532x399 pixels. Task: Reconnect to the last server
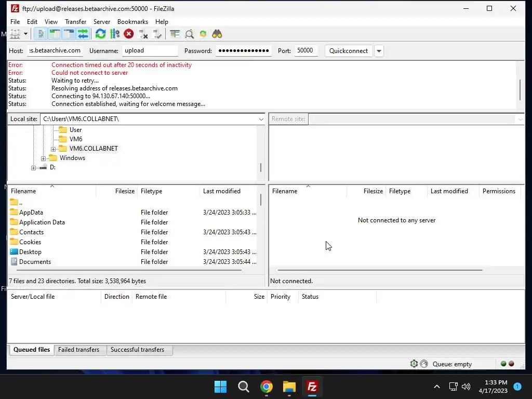click(x=157, y=34)
